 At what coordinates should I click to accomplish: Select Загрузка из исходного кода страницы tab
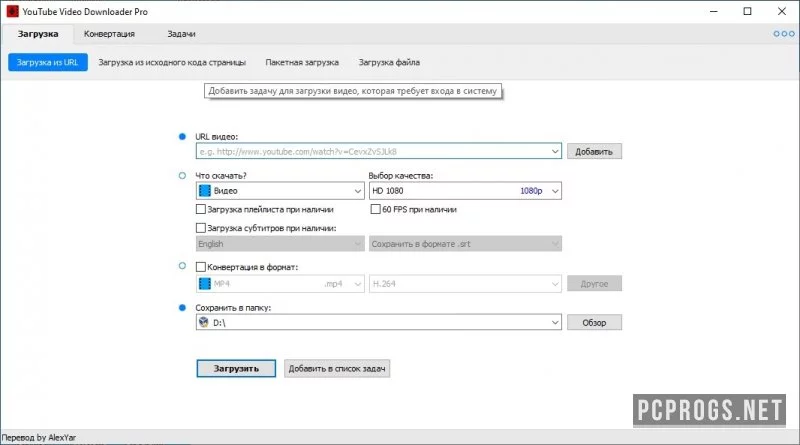click(x=172, y=62)
